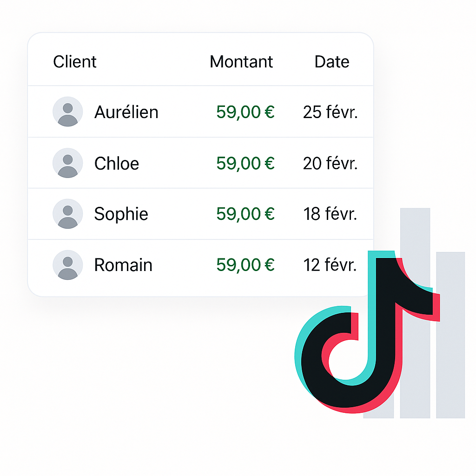Click the 18 févr. date on Sophie's row
The height and width of the screenshot is (476, 476).
tap(331, 214)
